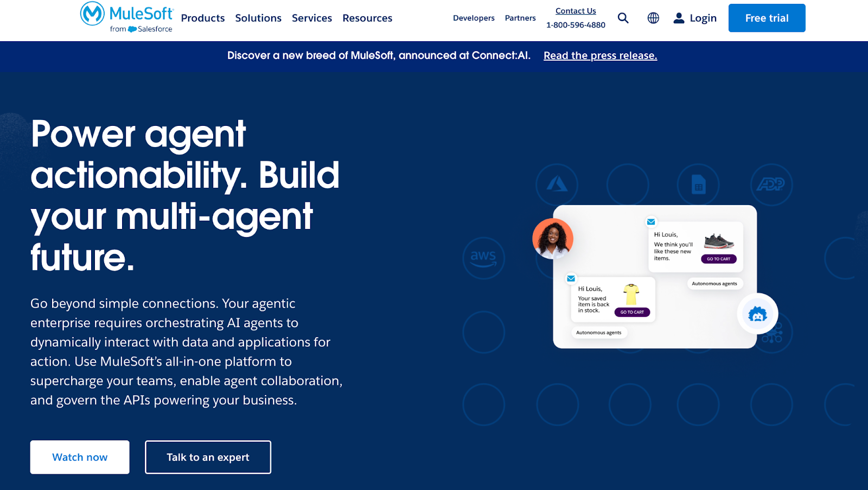Screen dimensions: 868x490
Task: Click the Azure triangle circle icon
Action: 557,184
